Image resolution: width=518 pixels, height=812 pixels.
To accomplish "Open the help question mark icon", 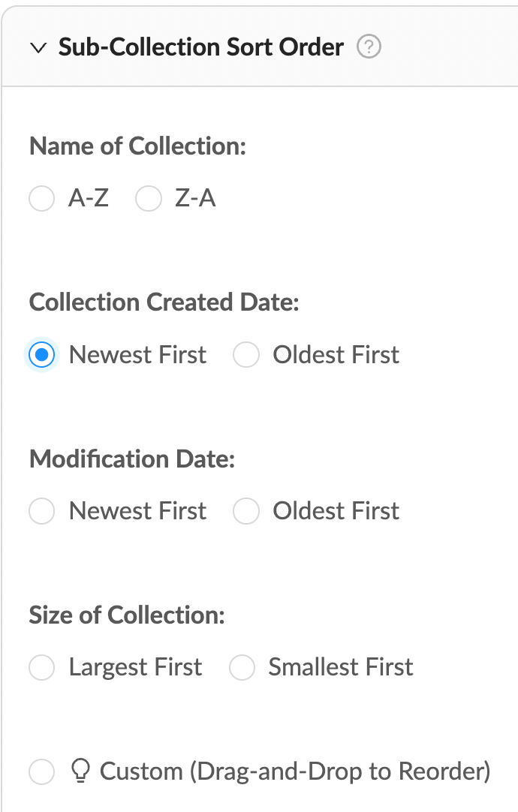I will click(x=369, y=48).
